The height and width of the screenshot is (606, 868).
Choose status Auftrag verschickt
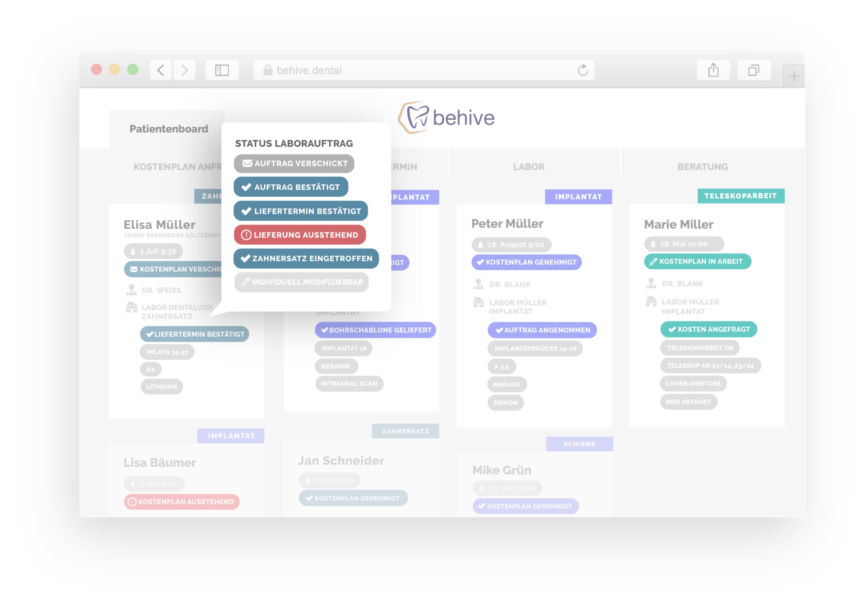tap(294, 164)
